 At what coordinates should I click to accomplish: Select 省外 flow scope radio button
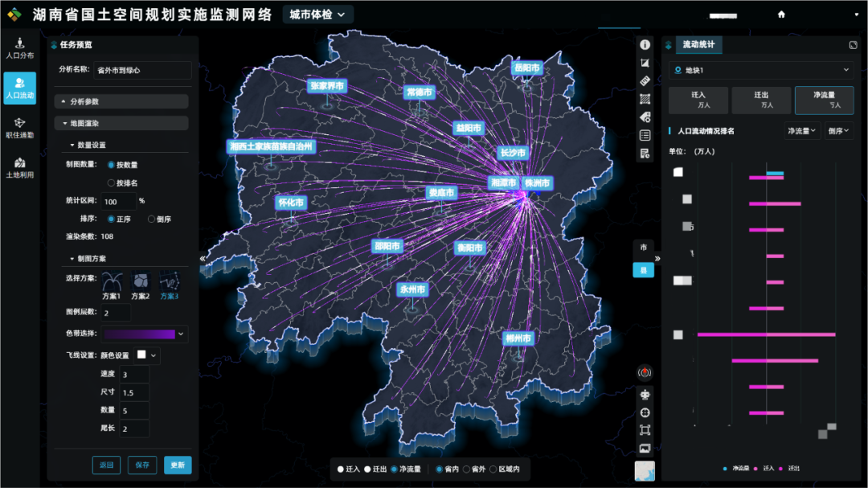(467, 469)
